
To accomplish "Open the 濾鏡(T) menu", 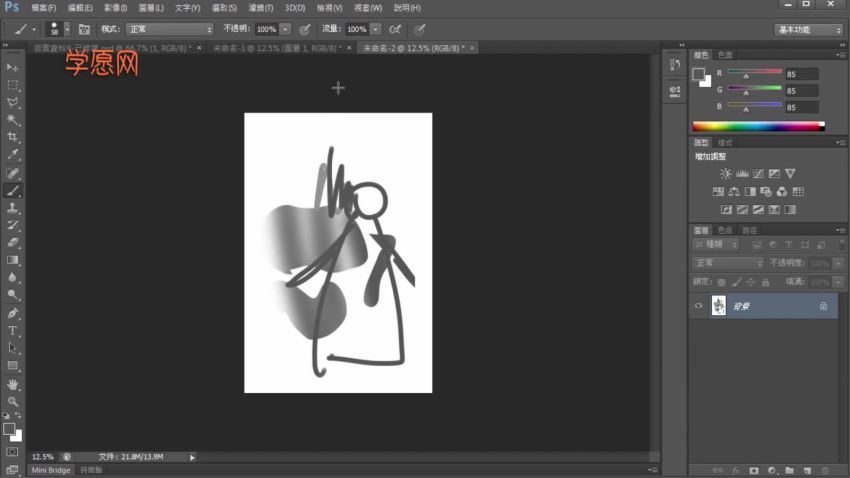I will tap(261, 8).
